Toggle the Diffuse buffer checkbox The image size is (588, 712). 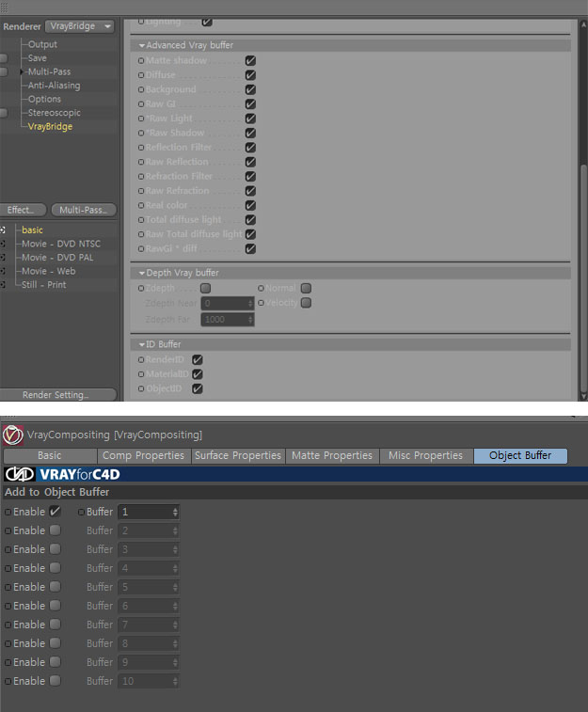(x=250, y=75)
